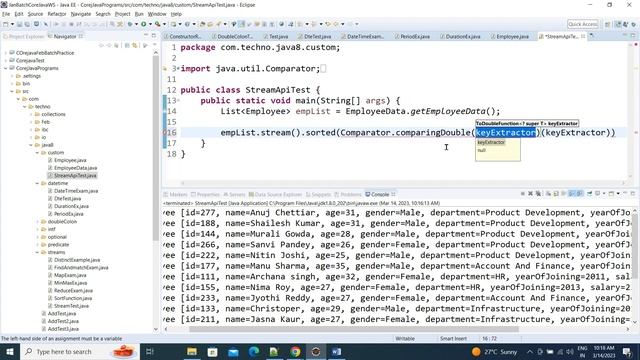The image size is (640, 360).
Task: Expand the COrejavaFebBatchPractice project
Action: click(x=6, y=53)
